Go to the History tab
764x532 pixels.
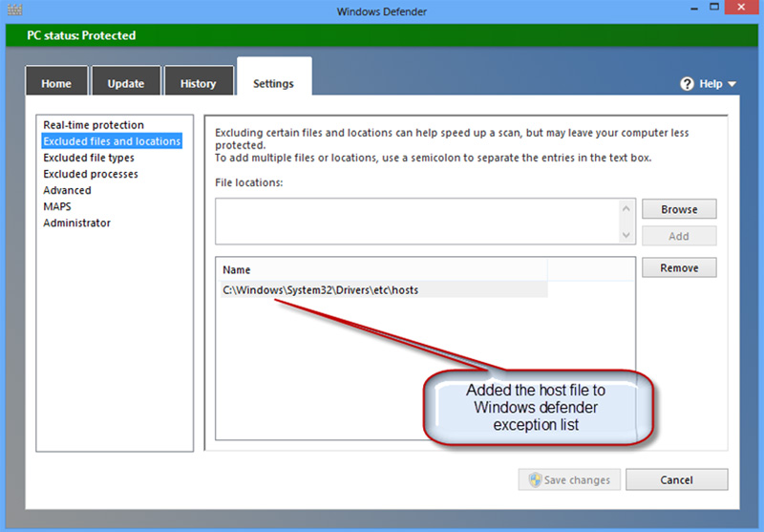pyautogui.click(x=198, y=83)
